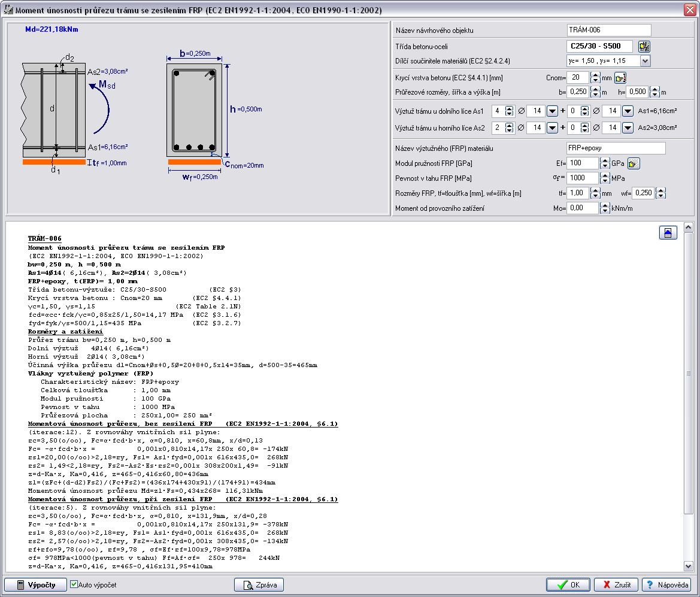Click the Název návrhového objektu text field
Image resolution: width=700 pixels, height=597 pixels.
608,30
